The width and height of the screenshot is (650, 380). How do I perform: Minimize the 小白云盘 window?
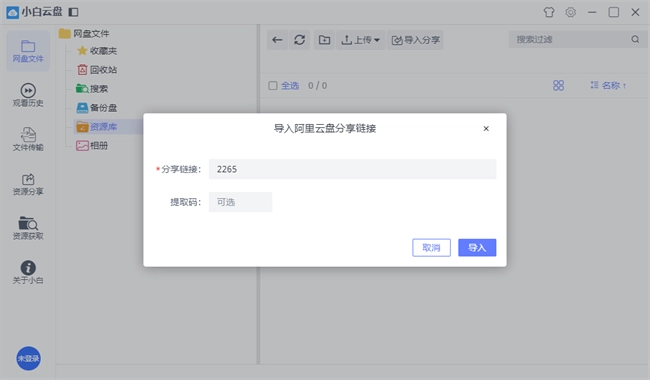click(x=592, y=12)
